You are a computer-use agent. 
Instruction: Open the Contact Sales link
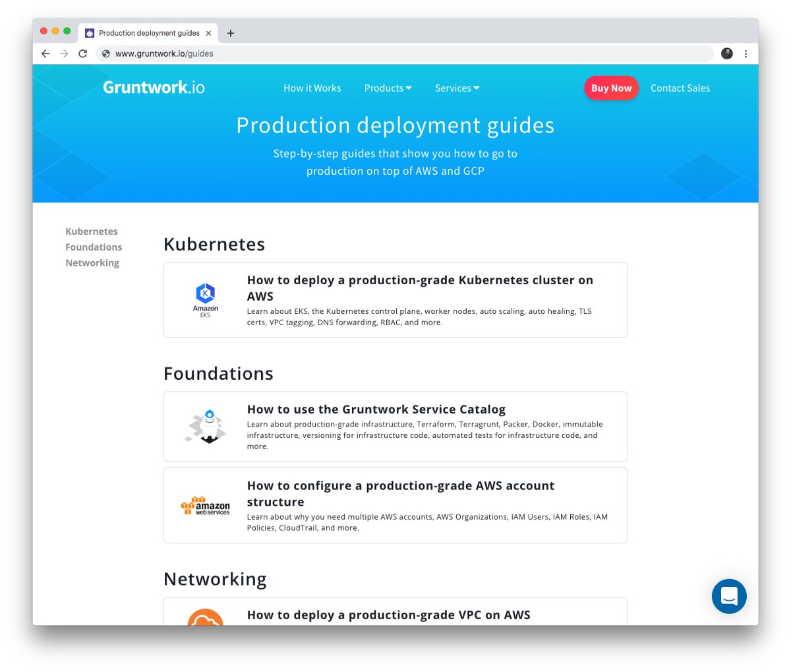(x=680, y=88)
